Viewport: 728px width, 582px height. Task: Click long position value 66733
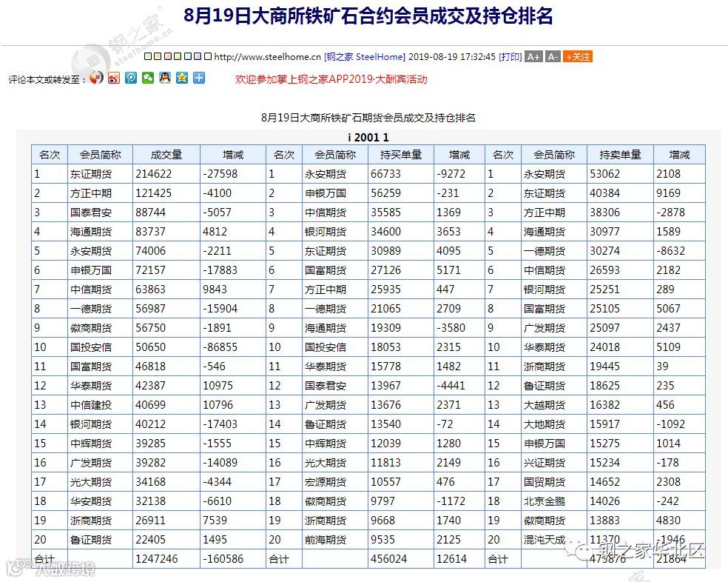tap(385, 174)
